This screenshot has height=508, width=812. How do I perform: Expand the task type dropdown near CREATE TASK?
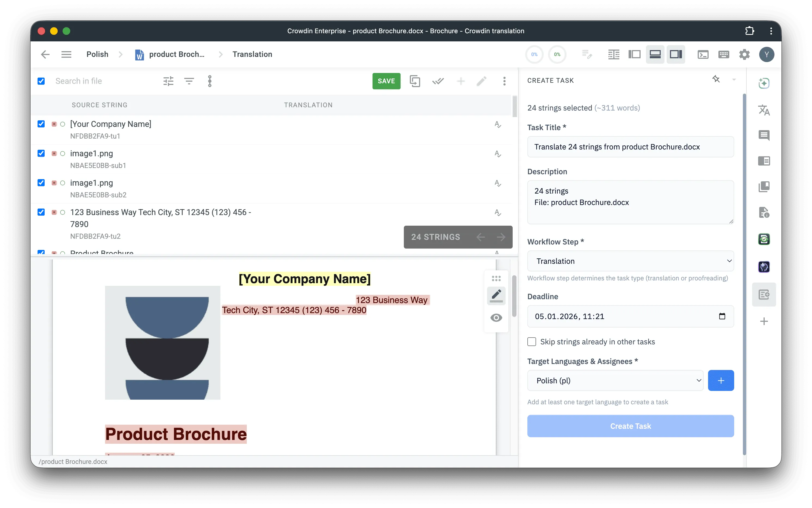pyautogui.click(x=734, y=79)
